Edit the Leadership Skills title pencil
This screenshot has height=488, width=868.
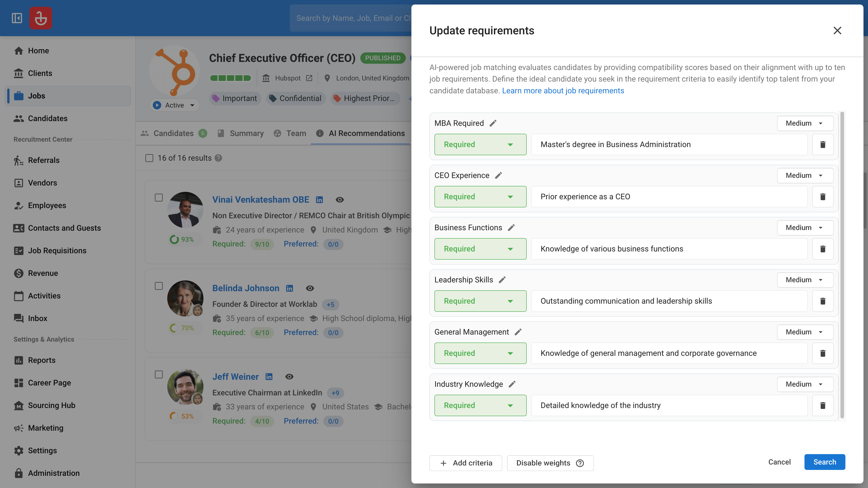502,280
